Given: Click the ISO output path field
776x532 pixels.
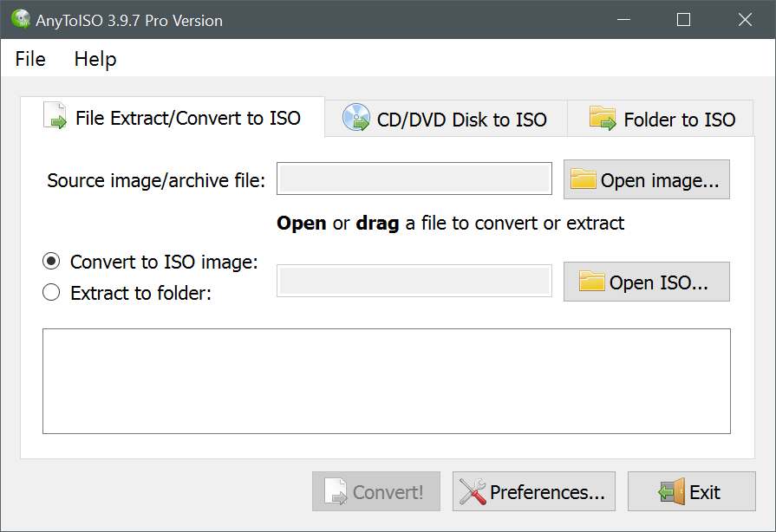Looking at the screenshot, I should (x=414, y=281).
